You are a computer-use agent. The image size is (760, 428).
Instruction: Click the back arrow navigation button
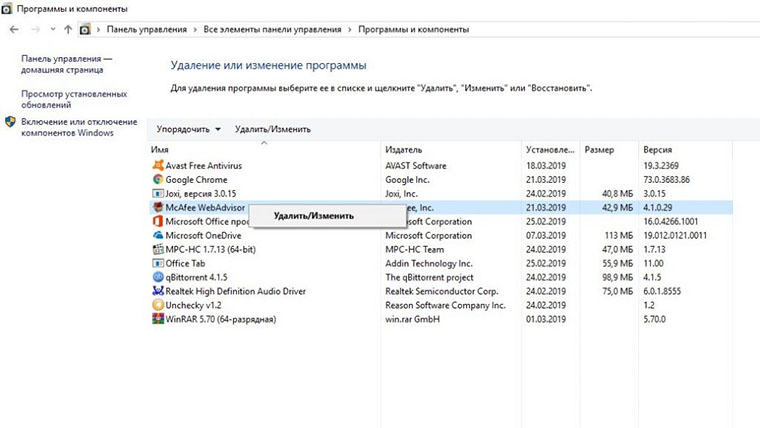point(14,30)
